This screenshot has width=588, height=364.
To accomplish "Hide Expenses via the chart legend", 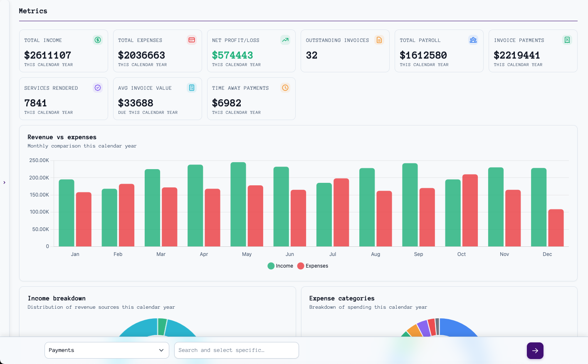I will click(312, 266).
